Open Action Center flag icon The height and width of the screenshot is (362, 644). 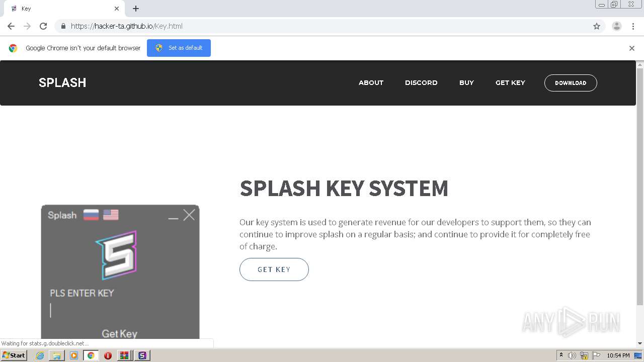pyautogui.click(x=596, y=355)
